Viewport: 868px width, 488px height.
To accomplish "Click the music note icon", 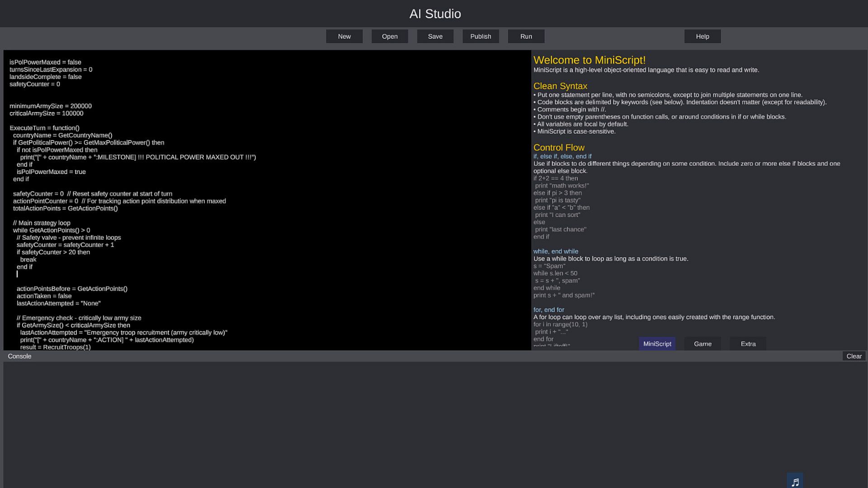I will point(795,482).
